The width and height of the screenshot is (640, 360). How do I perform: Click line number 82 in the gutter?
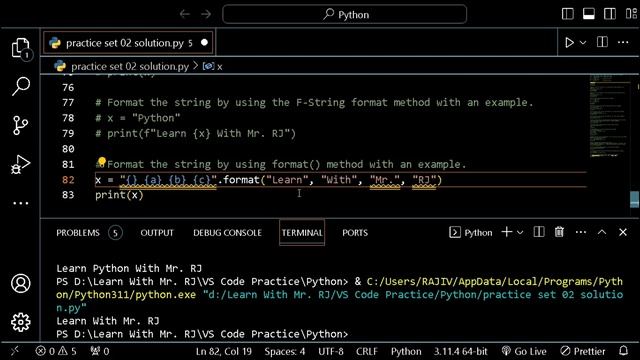coord(68,180)
